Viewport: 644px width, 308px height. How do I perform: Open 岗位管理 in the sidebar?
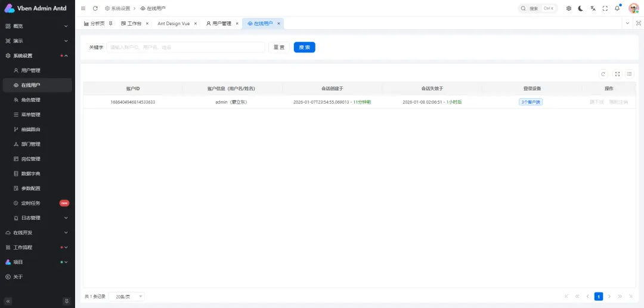(x=38, y=158)
